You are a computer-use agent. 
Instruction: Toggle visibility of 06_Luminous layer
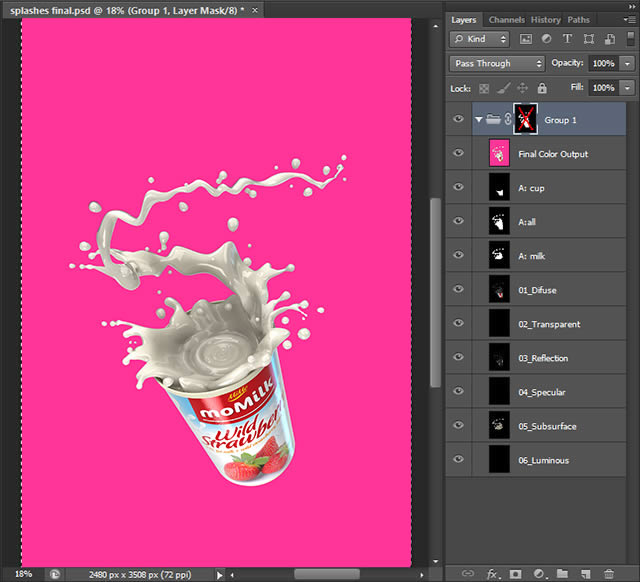pyautogui.click(x=458, y=459)
